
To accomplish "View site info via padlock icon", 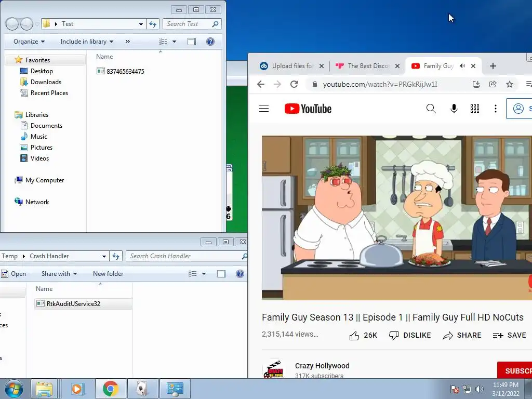I will click(x=314, y=84).
